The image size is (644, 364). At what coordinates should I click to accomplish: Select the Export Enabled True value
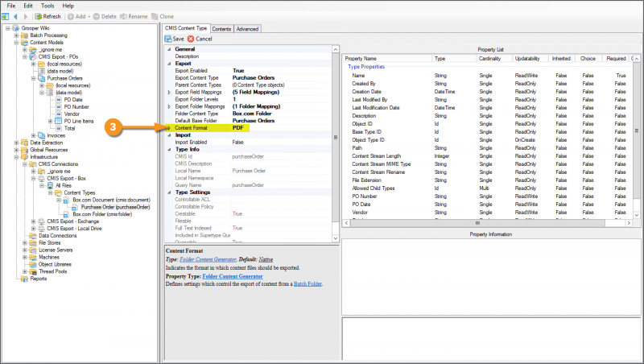[x=238, y=71]
